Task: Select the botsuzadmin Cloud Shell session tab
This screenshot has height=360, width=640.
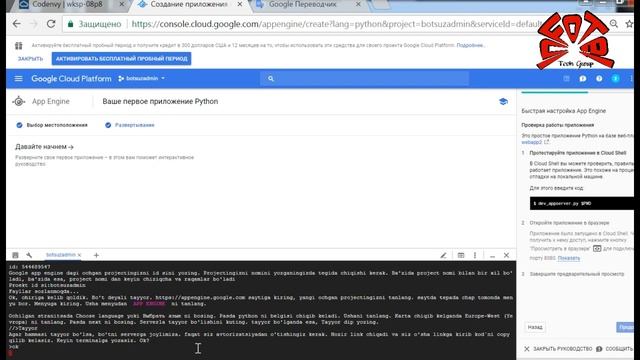Action: pyautogui.click(x=60, y=255)
